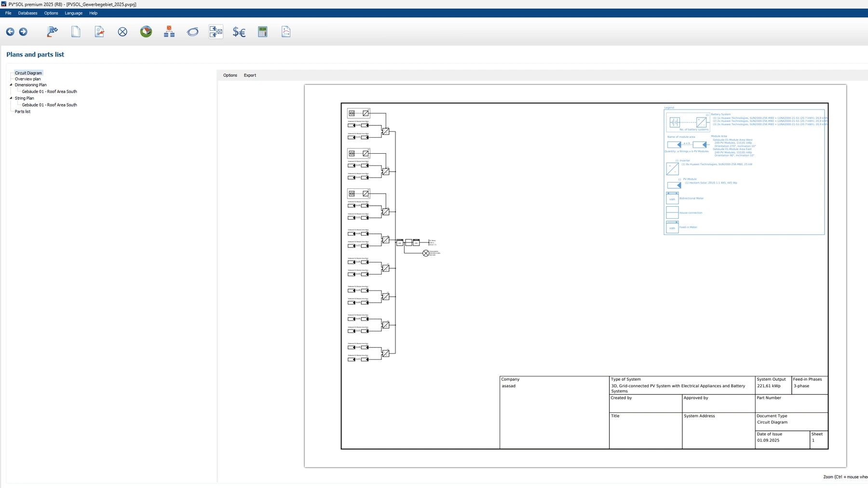Click the blue back arrow button
The image size is (868, 488).
pos(10,32)
